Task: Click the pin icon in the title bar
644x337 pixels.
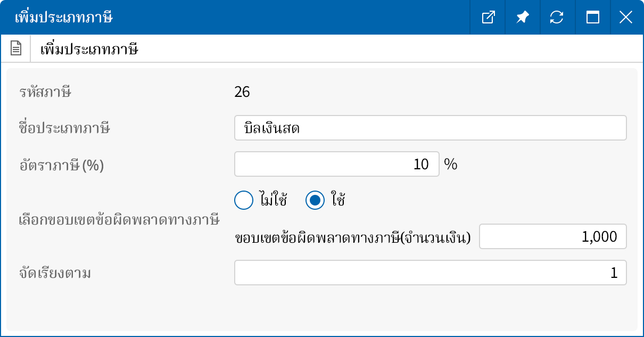Action: pyautogui.click(x=522, y=17)
